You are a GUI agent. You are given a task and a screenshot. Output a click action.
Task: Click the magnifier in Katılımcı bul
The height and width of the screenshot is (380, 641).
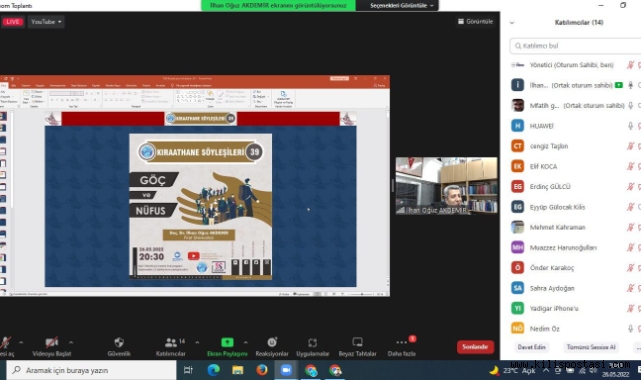[518, 46]
